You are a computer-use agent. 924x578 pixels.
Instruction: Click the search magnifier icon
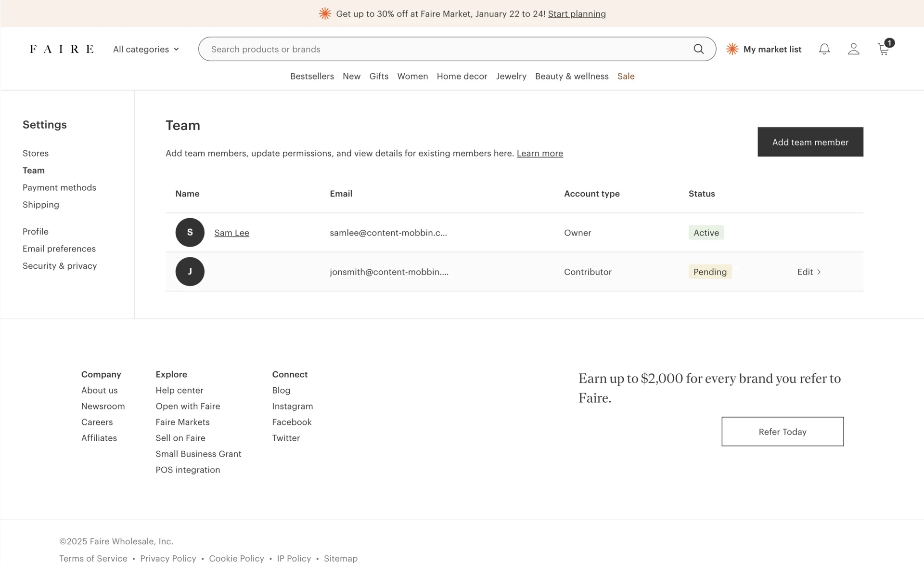click(x=699, y=49)
